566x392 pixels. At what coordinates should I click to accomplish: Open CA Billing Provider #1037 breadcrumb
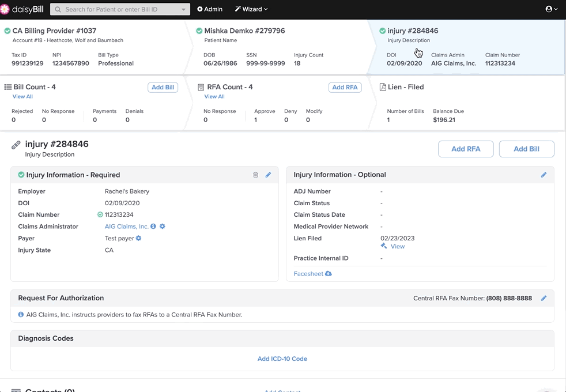(54, 31)
